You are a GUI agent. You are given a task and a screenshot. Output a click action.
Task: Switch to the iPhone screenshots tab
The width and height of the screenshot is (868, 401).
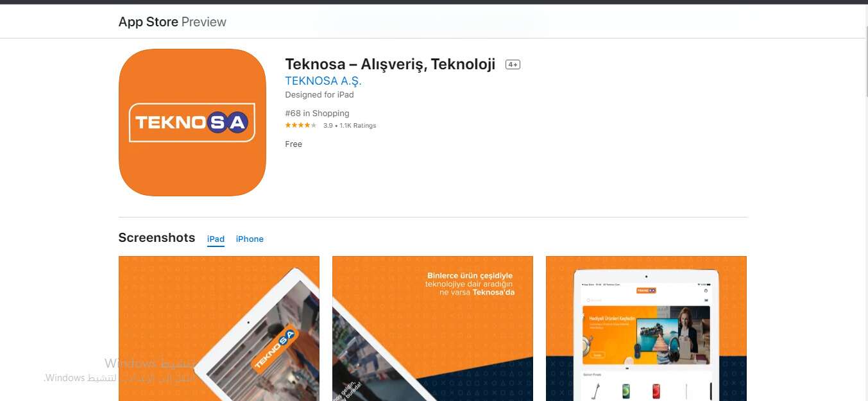[250, 239]
